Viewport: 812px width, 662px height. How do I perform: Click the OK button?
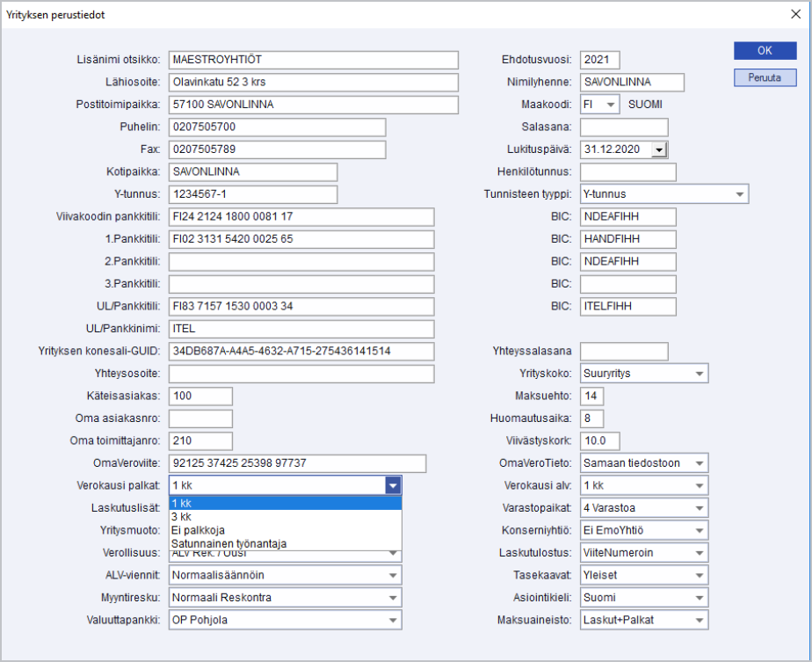coord(765,51)
